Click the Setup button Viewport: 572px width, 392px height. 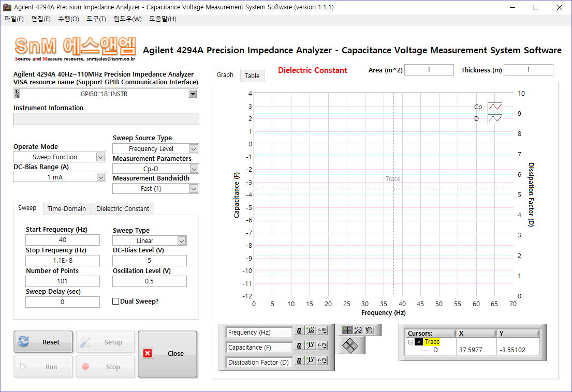(x=106, y=342)
